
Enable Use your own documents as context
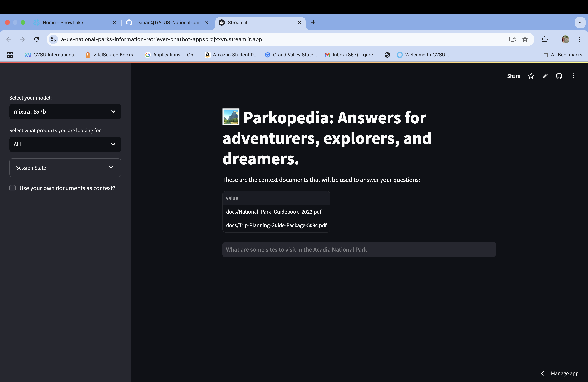point(13,188)
